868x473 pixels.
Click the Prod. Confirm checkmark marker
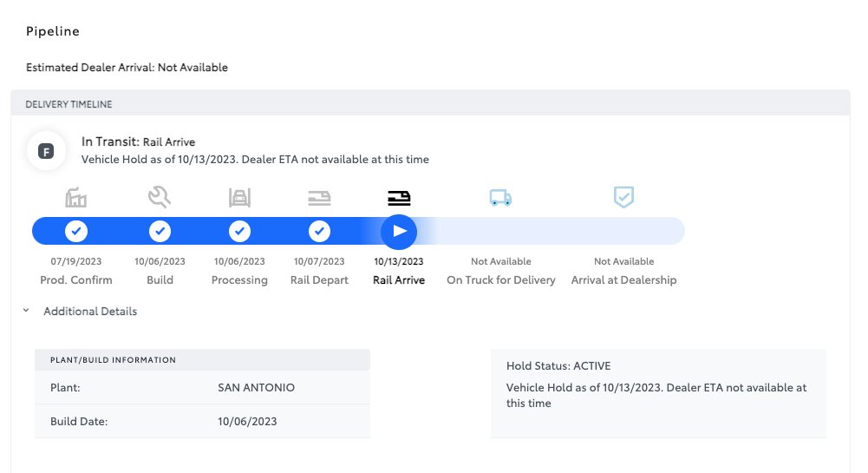[x=75, y=231]
